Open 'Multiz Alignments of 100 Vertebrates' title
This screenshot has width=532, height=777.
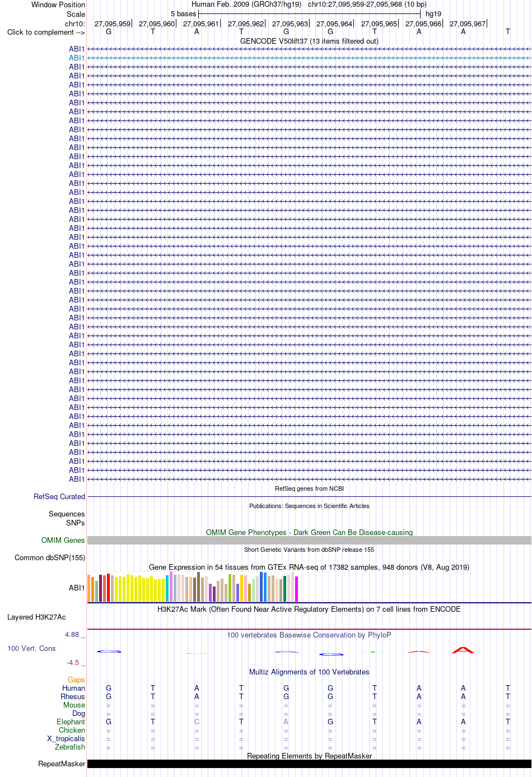309,672
